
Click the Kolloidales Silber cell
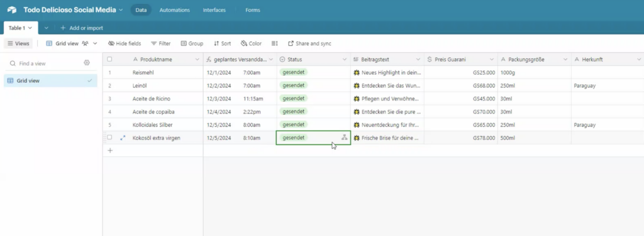[x=153, y=125]
